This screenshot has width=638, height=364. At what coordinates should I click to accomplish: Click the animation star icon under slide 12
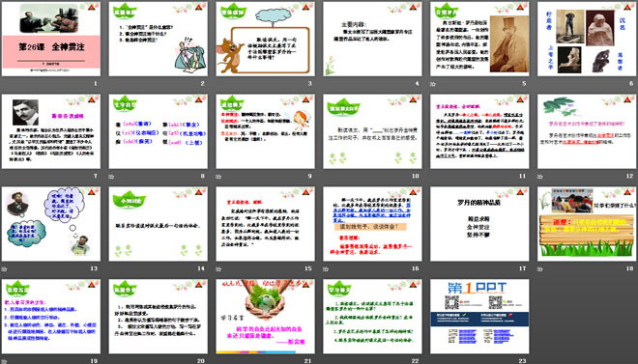(x=540, y=177)
